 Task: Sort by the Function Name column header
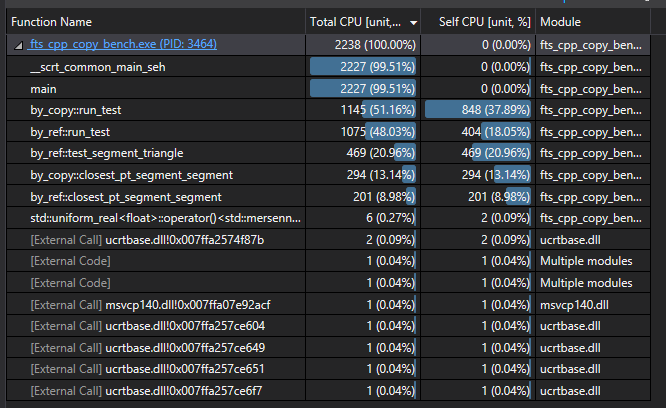click(x=156, y=22)
